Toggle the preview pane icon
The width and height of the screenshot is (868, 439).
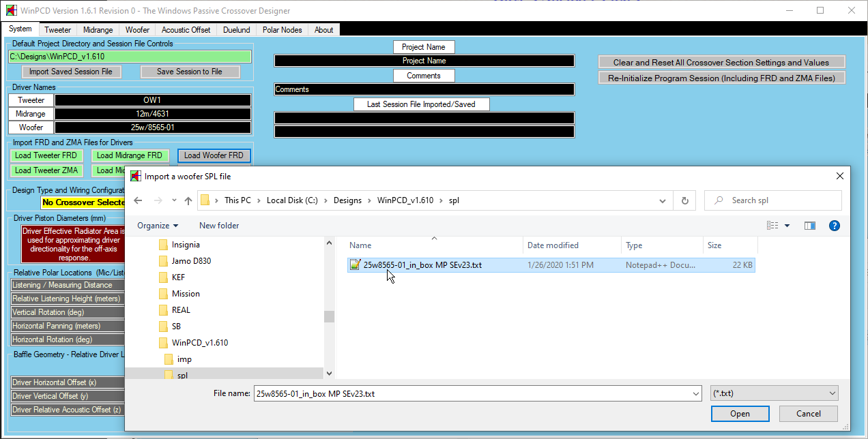[x=810, y=226]
